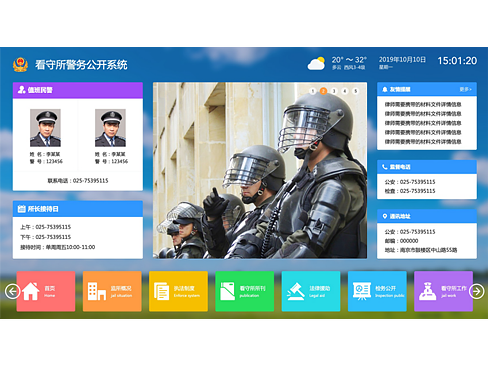The height and width of the screenshot is (366, 488).
Task: Open the first reminder list entry
Action: pyautogui.click(x=423, y=104)
